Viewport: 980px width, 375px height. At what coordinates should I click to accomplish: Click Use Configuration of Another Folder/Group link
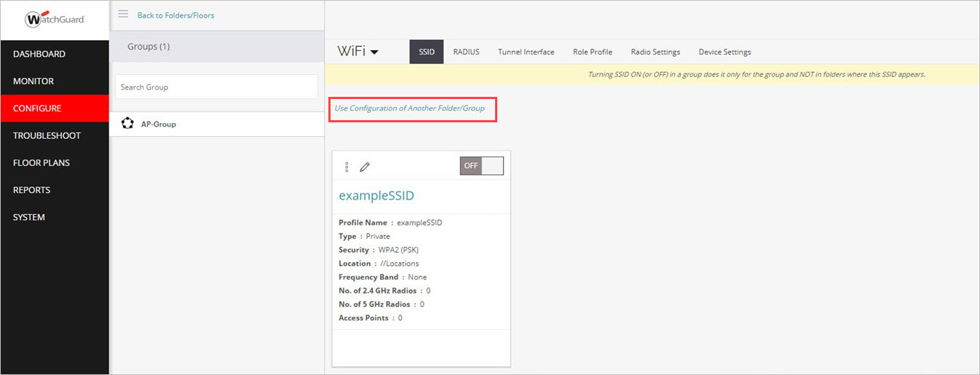409,108
